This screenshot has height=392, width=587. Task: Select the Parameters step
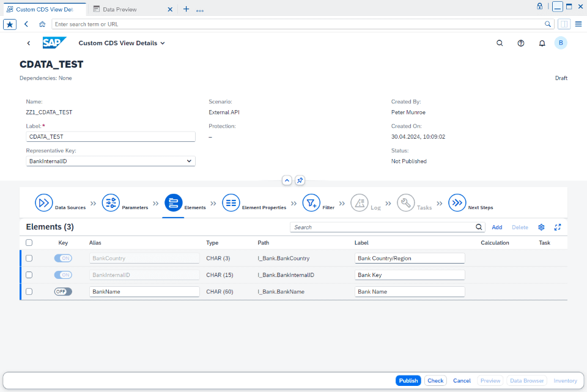pos(111,202)
